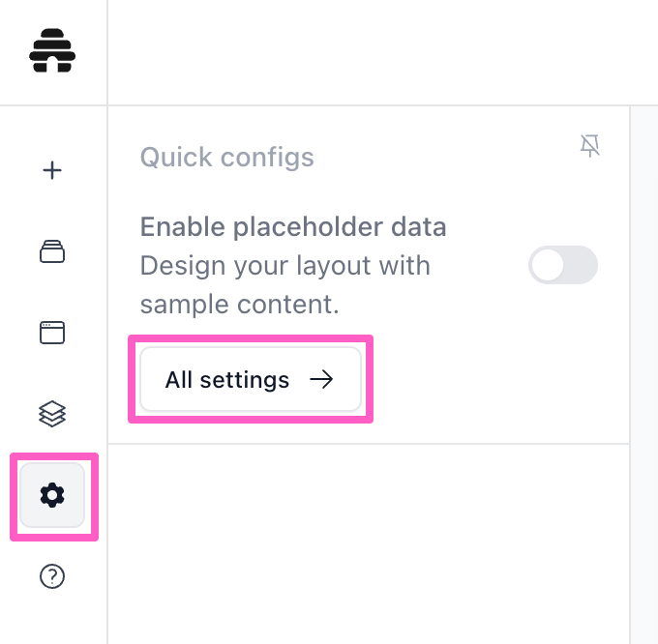
Task: Click the gray canvas strip right of panel
Action: click(x=643, y=387)
